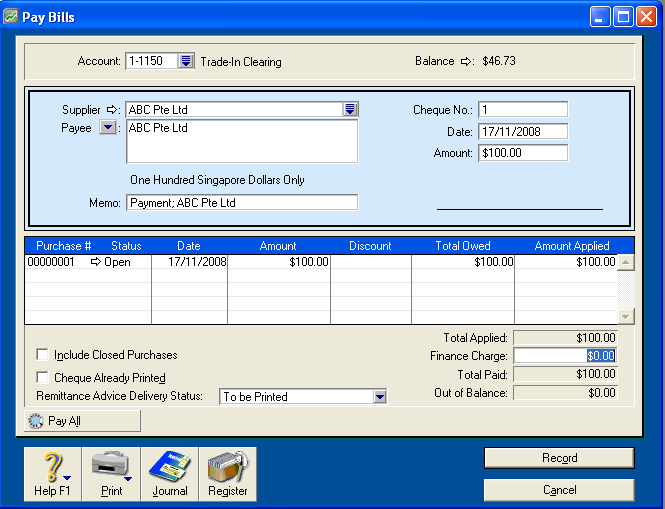Click the Supplier field ABC Pte Ltd
Image resolution: width=665 pixels, height=509 pixels.
pos(234,109)
